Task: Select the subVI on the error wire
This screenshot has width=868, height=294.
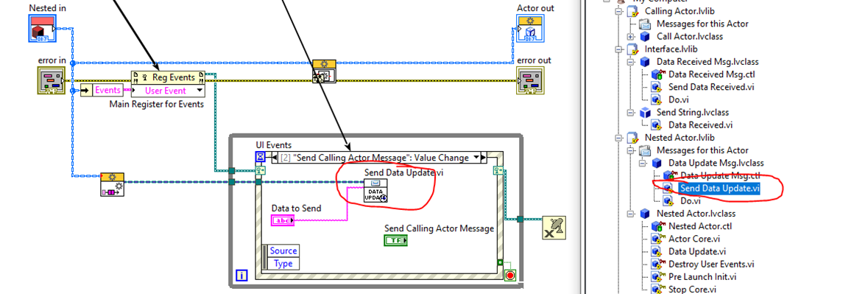Action: click(325, 71)
